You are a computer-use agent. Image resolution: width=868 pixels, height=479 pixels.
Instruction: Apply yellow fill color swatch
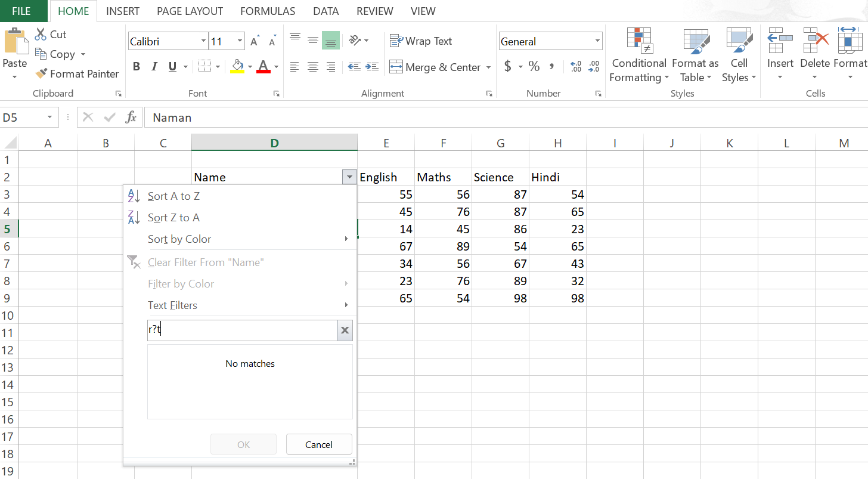tap(237, 67)
